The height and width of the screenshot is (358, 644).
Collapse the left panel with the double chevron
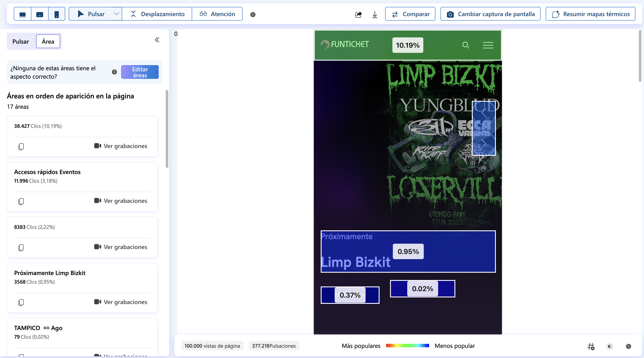click(x=157, y=40)
